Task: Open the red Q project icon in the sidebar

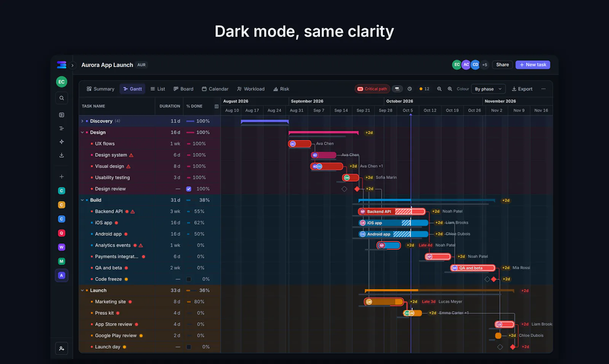Action: coord(62,233)
